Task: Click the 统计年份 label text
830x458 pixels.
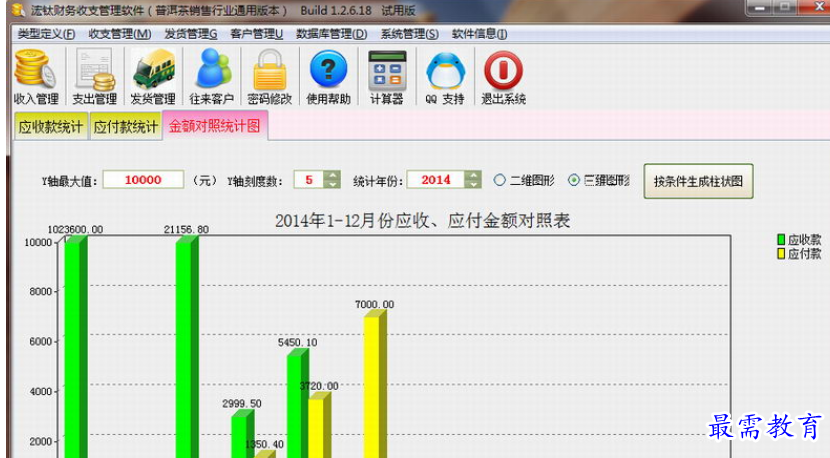Action: (x=378, y=181)
